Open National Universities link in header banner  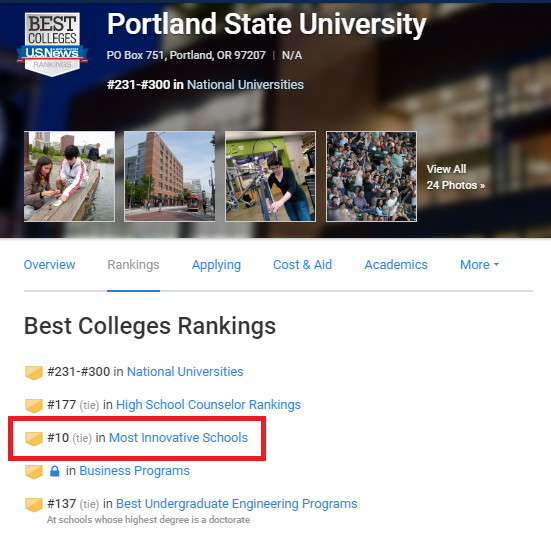(x=245, y=85)
